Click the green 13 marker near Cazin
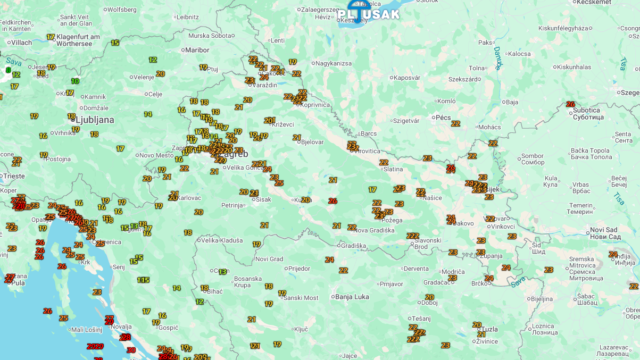This screenshot has width=640, height=360. 222,272
